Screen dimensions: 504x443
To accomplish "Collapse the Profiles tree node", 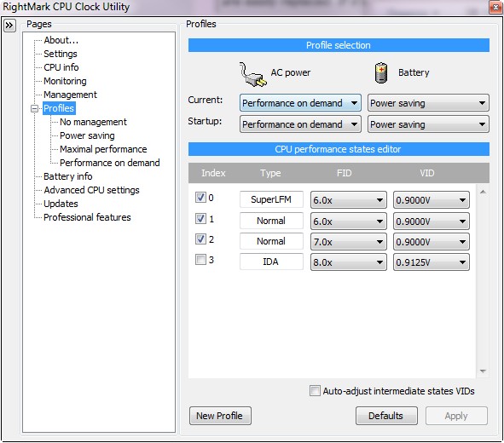I will pos(34,108).
